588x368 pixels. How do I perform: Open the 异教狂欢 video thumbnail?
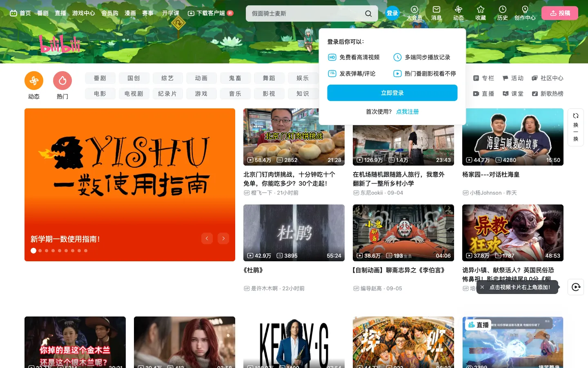point(513,233)
